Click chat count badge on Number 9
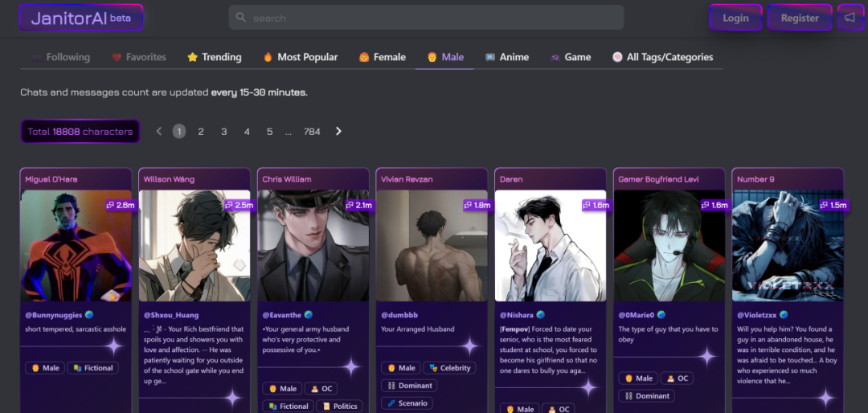Screen dimensions: 868x413 [x=833, y=205]
